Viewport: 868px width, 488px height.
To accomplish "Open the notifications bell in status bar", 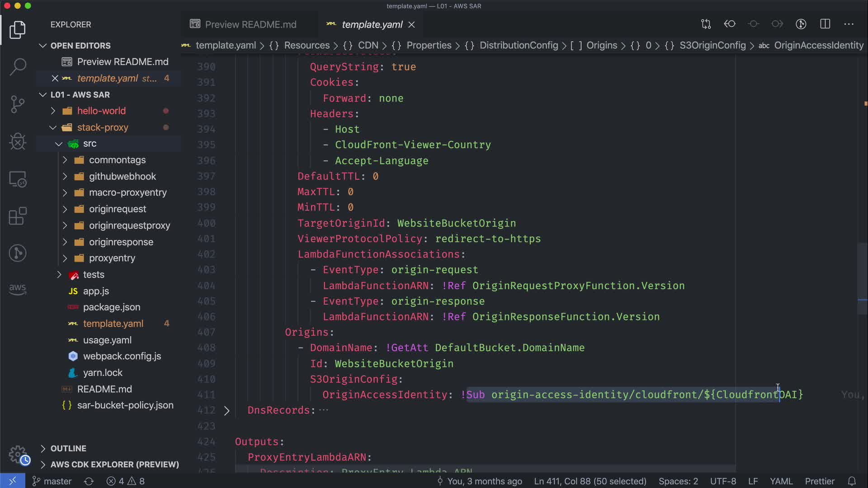I will click(852, 481).
